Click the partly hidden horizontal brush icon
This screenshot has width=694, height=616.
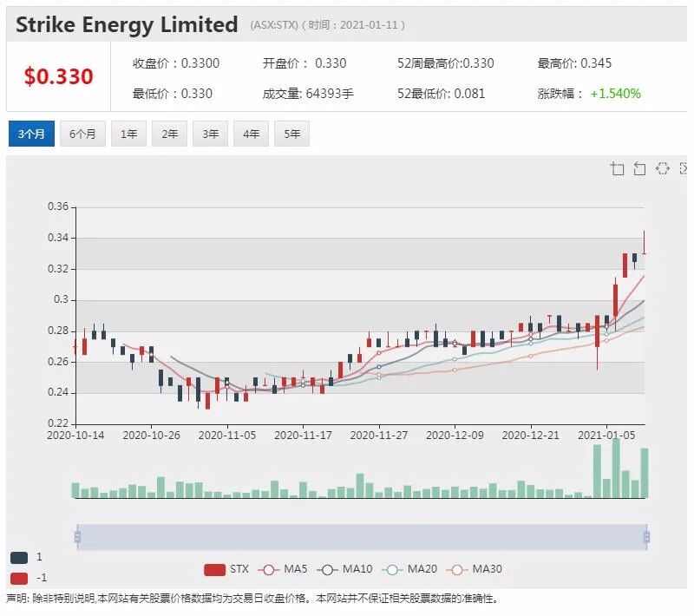click(684, 168)
